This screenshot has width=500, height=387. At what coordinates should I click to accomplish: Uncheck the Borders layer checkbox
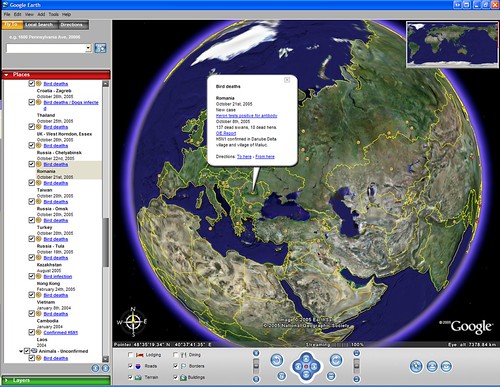coord(175,366)
